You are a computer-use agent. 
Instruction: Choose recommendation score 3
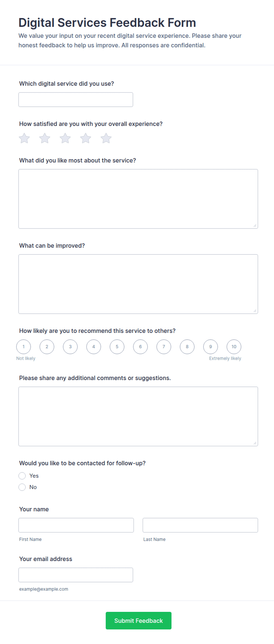click(70, 347)
